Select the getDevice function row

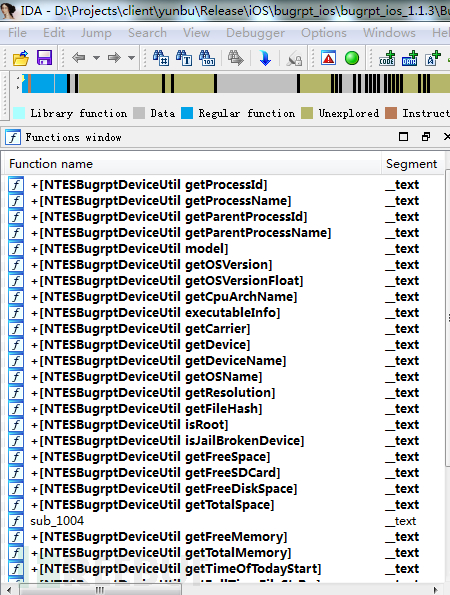click(224, 345)
